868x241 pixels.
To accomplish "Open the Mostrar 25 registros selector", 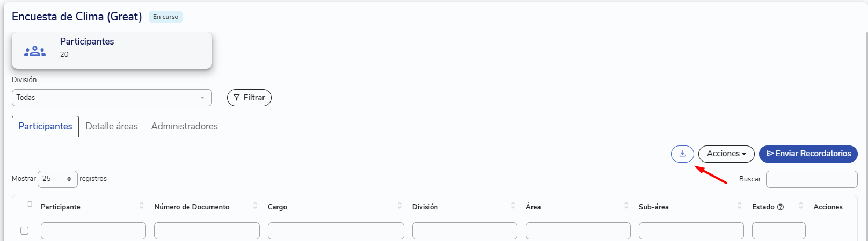I will (57, 179).
